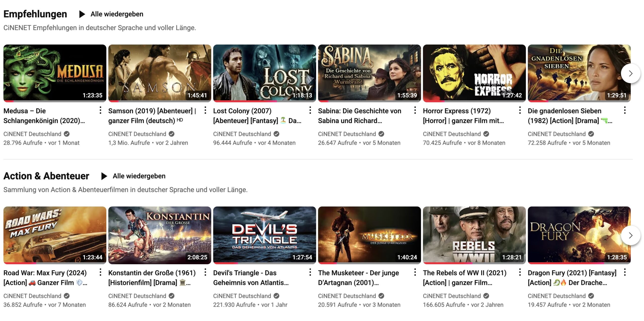Show next videos in Empfehlungen row
Image resolution: width=644 pixels, height=321 pixels.
point(630,73)
